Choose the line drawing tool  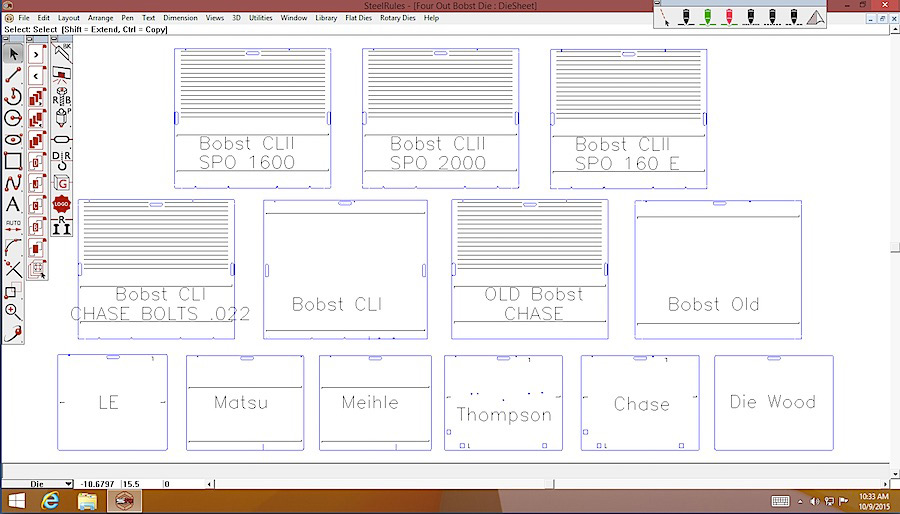point(13,75)
